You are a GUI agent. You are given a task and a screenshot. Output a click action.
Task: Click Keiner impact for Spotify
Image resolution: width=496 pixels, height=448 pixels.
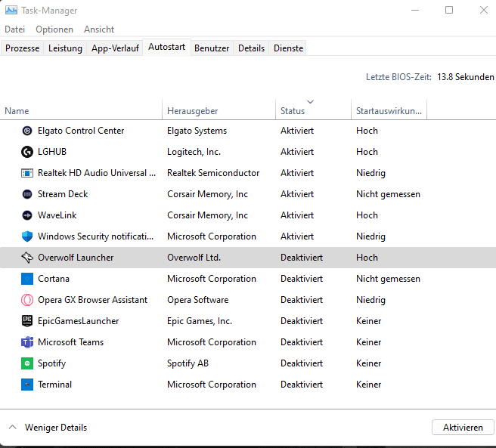click(368, 363)
